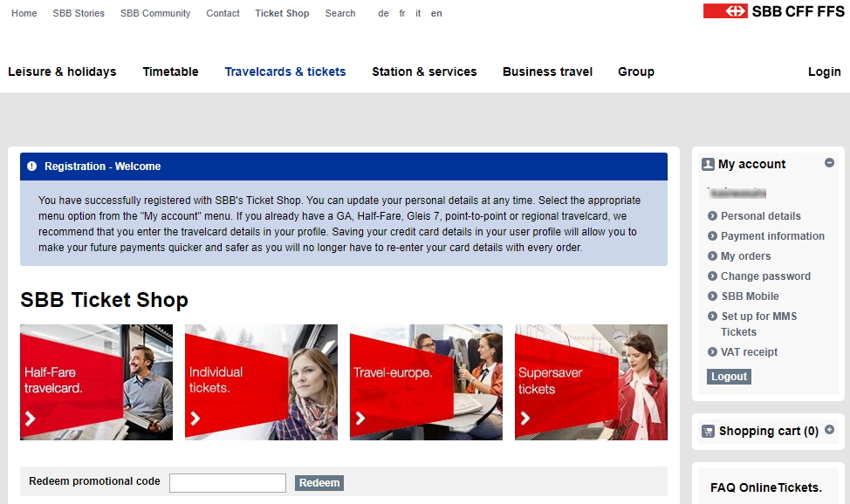The width and height of the screenshot is (850, 504).
Task: Click the shopping cart icon
Action: point(708,432)
